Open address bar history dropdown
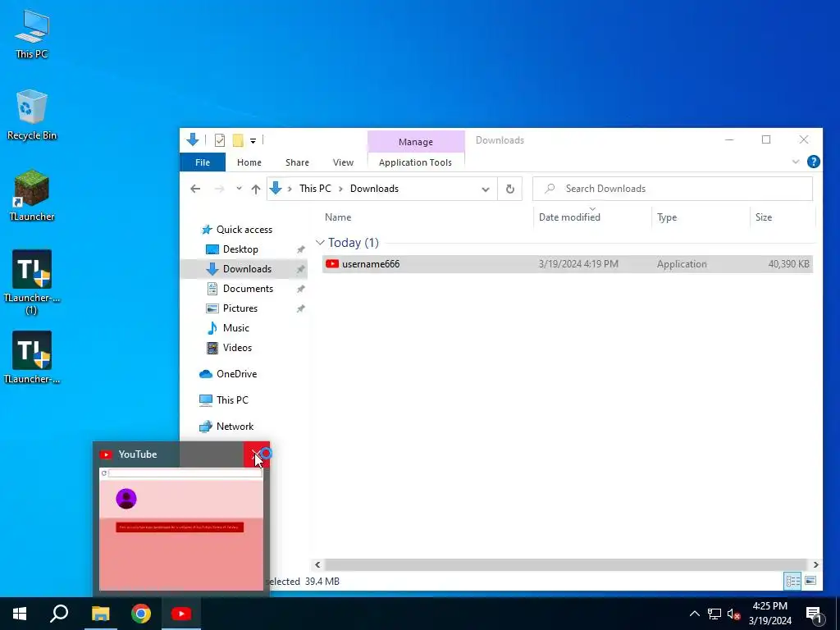This screenshot has width=840, height=630. click(x=486, y=189)
